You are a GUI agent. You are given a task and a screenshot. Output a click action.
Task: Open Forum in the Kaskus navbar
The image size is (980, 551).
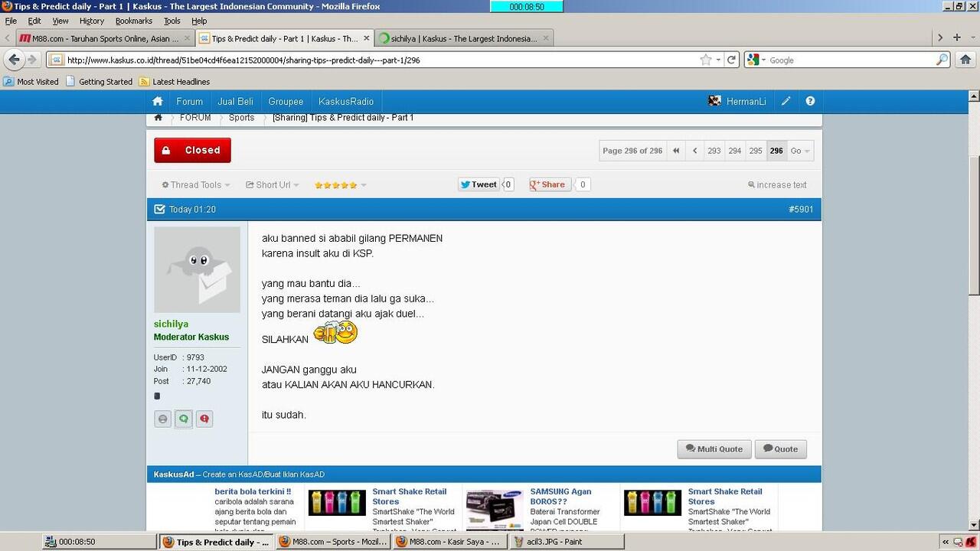tap(190, 101)
